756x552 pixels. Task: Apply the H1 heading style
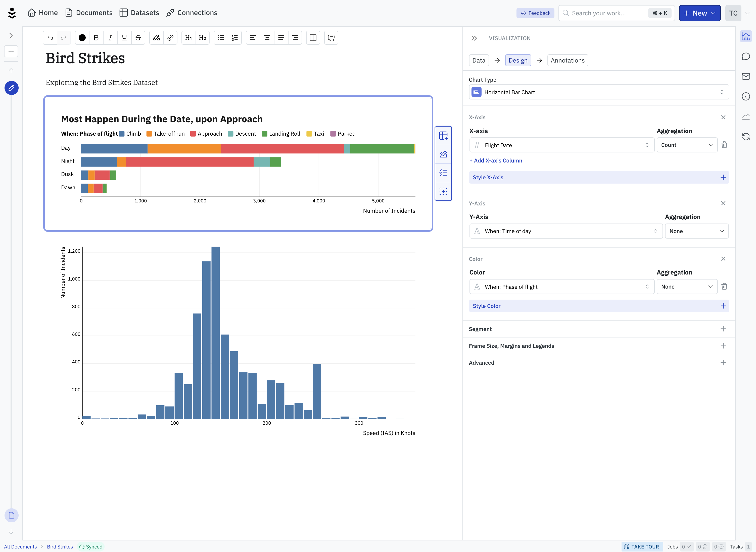188,38
